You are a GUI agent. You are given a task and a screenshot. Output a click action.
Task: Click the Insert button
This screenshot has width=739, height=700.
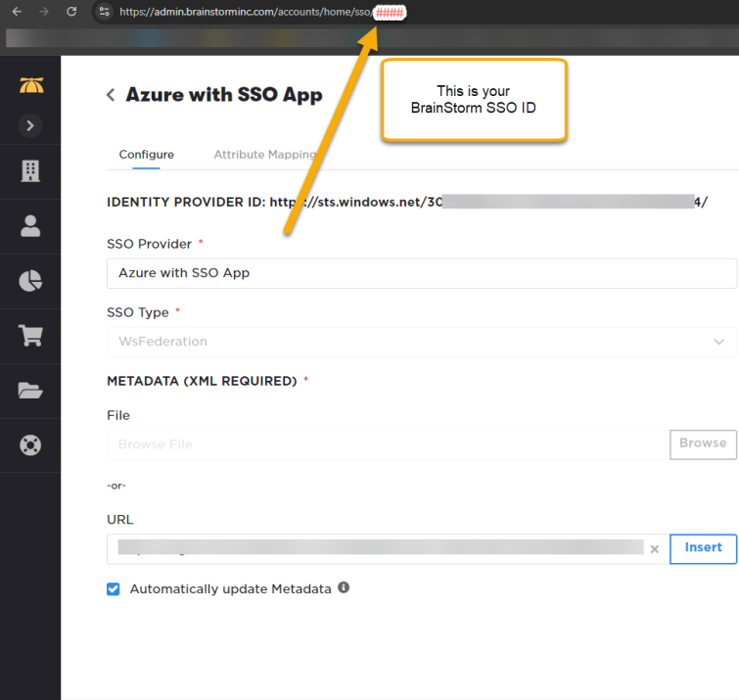(703, 548)
